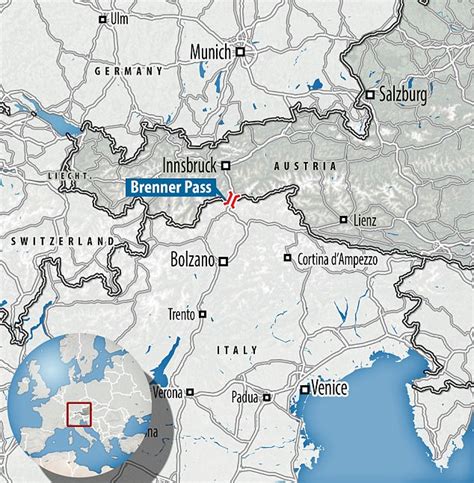Screen dimensions: 474x483
Task: Click the red rectangle on inset globe
Action: tap(79, 414)
